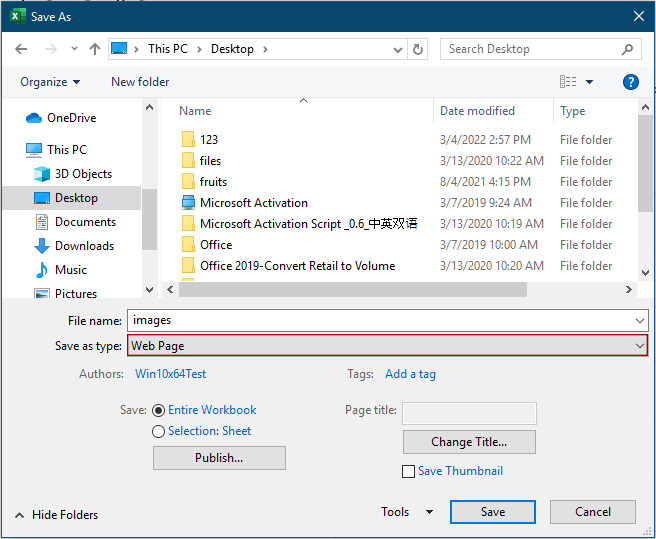
Task: Select the Entire Workbook radio button
Action: point(158,410)
